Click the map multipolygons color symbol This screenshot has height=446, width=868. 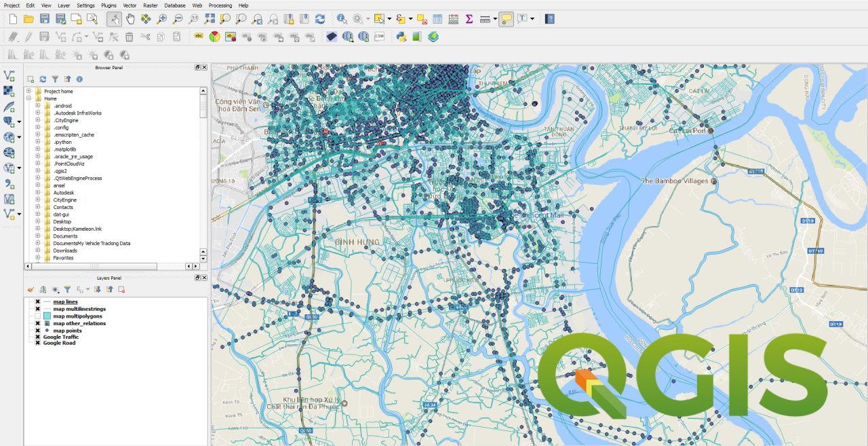47,316
